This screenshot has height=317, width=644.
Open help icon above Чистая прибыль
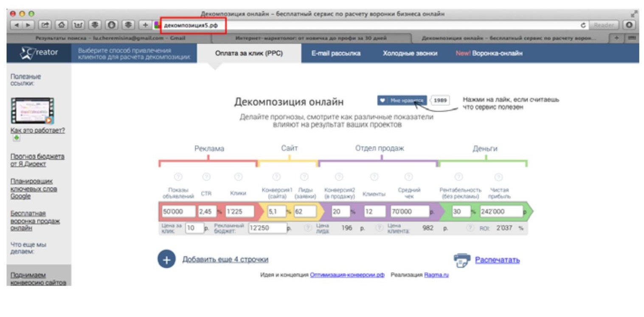498,176
